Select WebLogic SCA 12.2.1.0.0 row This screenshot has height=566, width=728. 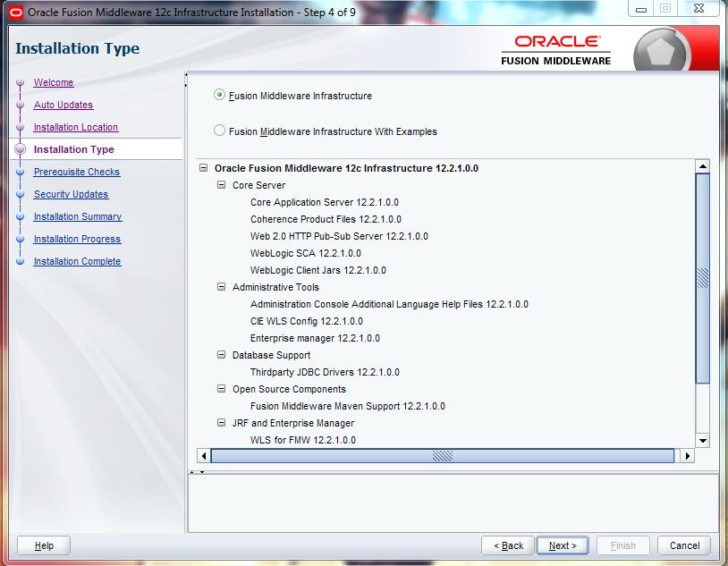306,253
